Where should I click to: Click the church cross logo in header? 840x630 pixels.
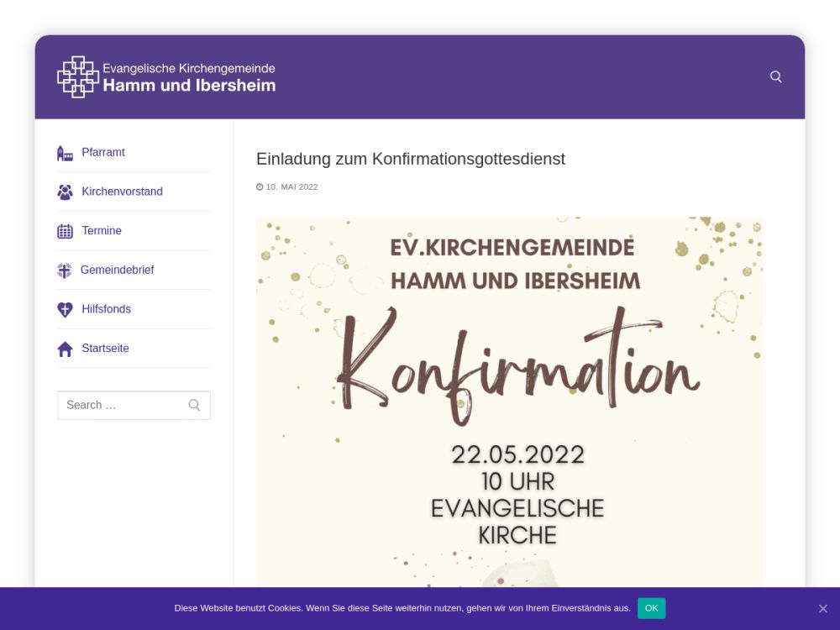coord(78,76)
